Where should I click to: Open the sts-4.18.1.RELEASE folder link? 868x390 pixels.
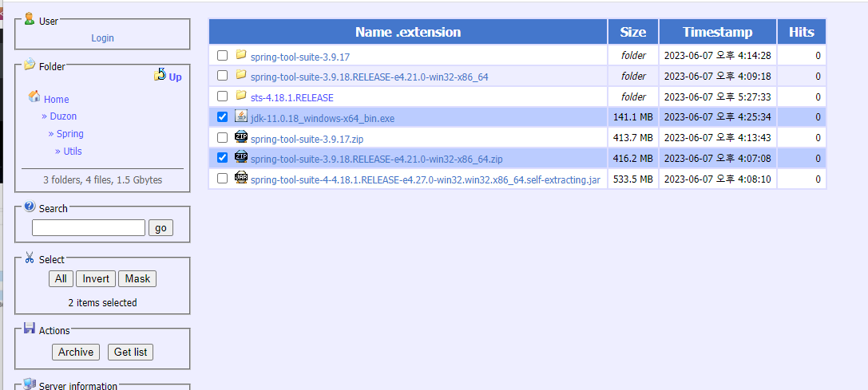tap(291, 98)
